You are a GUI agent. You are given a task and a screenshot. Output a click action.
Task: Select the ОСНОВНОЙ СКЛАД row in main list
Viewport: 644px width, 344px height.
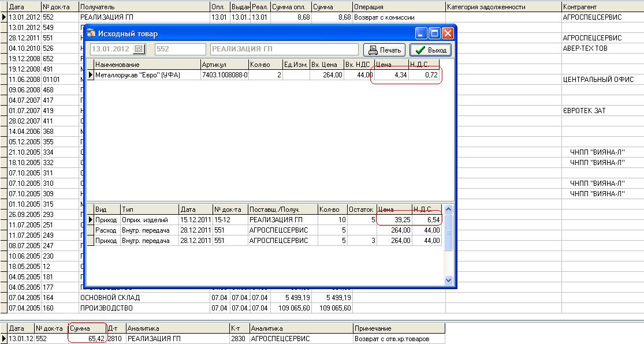click(x=110, y=298)
